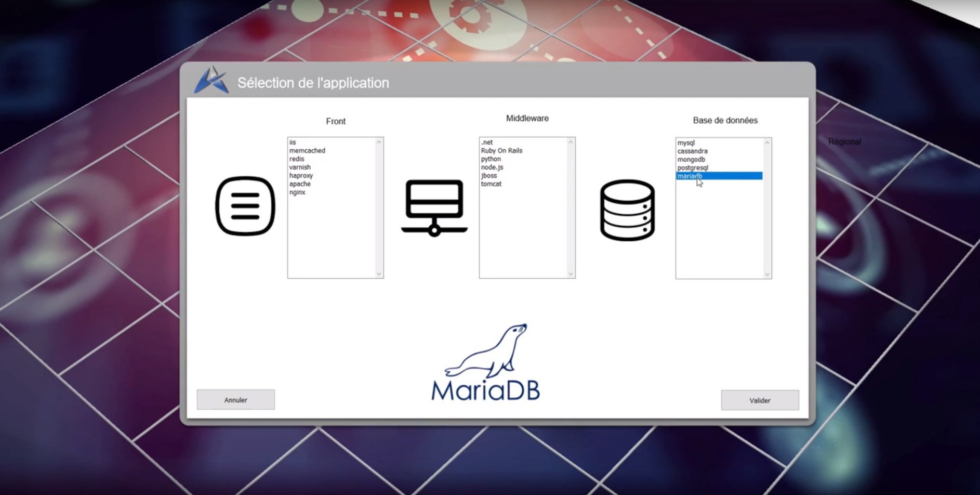Click the Front layer icon
The height and width of the screenshot is (495, 980).
[245, 206]
